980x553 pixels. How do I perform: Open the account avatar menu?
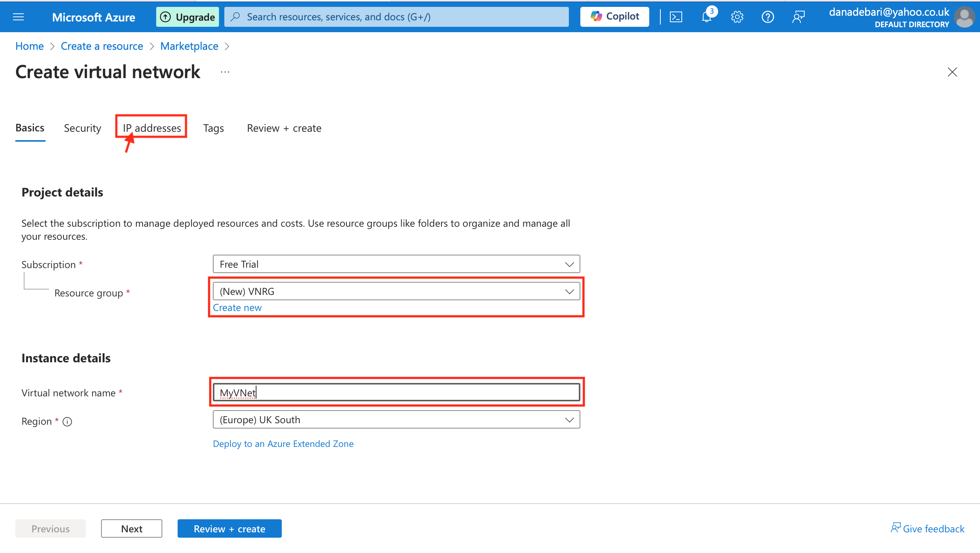(x=964, y=17)
